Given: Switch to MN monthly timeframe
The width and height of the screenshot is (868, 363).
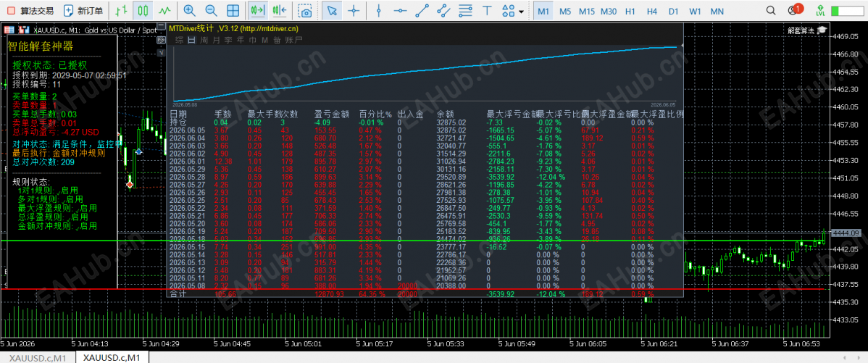Looking at the screenshot, I should [x=717, y=11].
